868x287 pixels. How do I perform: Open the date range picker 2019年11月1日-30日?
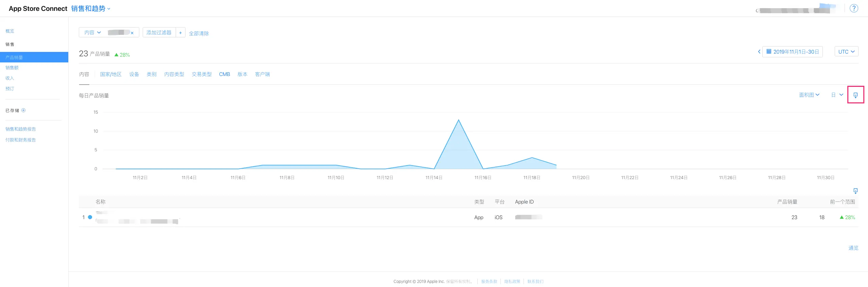[x=793, y=52]
